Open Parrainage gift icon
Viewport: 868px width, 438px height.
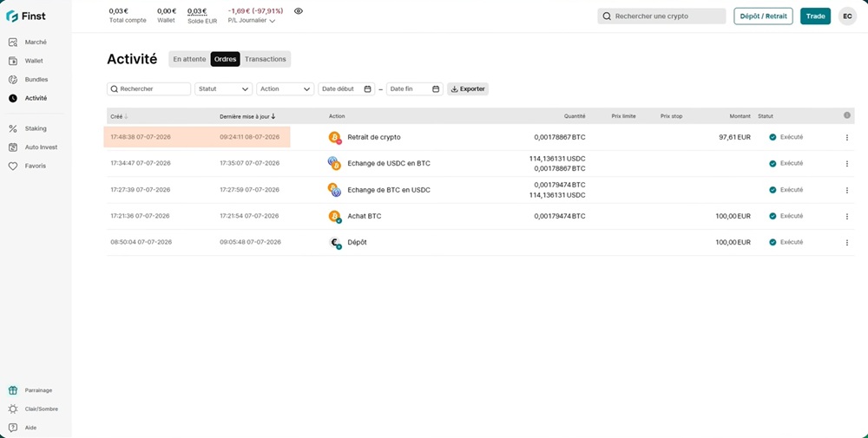click(x=13, y=390)
